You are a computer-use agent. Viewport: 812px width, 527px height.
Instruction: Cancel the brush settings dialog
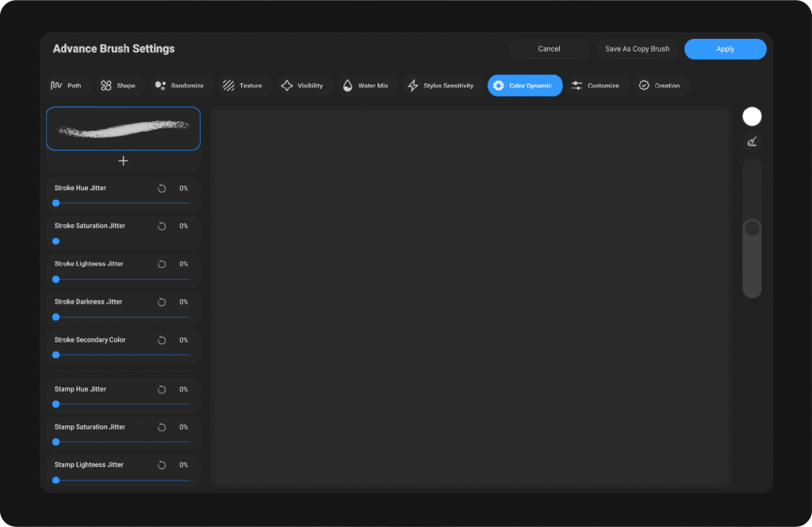point(549,49)
